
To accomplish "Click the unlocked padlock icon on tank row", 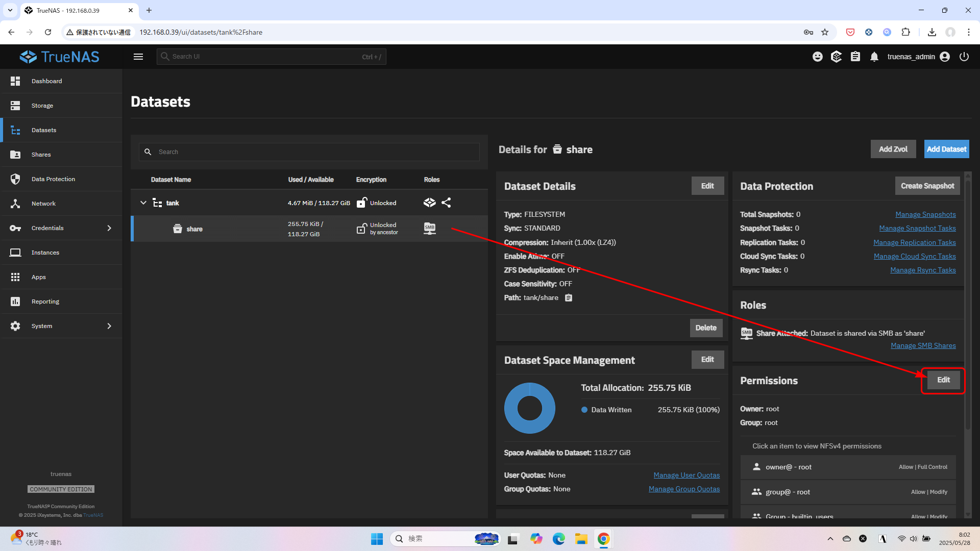I will [x=362, y=203].
